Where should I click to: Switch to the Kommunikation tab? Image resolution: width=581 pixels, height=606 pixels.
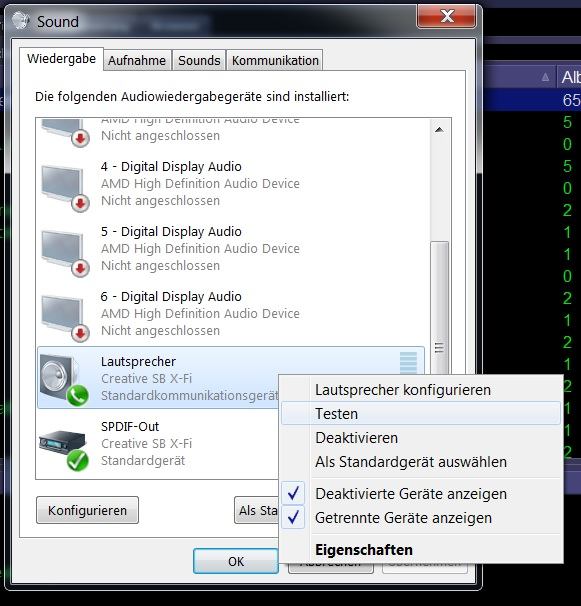275,61
